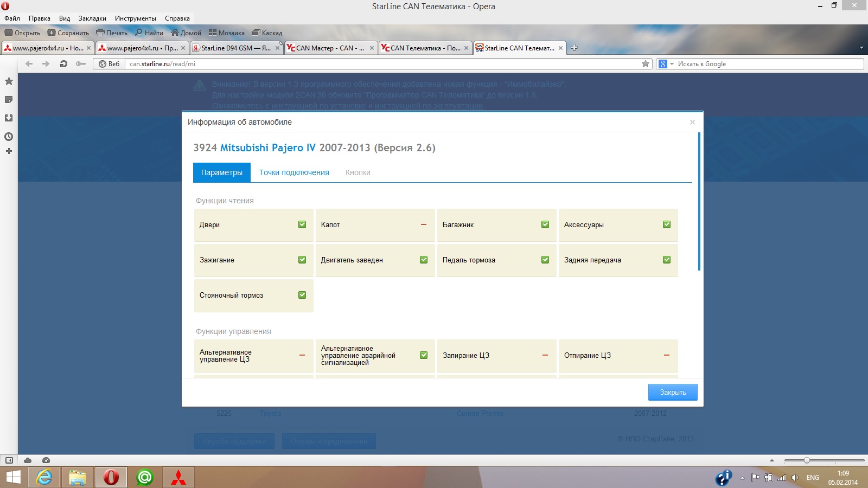
Task: Click the Закрыть button
Action: pyautogui.click(x=673, y=392)
